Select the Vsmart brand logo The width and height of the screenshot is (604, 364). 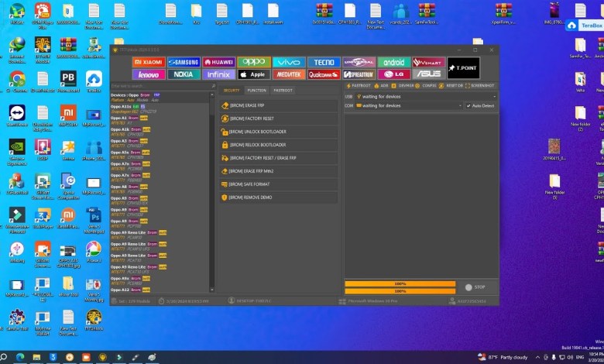429,62
